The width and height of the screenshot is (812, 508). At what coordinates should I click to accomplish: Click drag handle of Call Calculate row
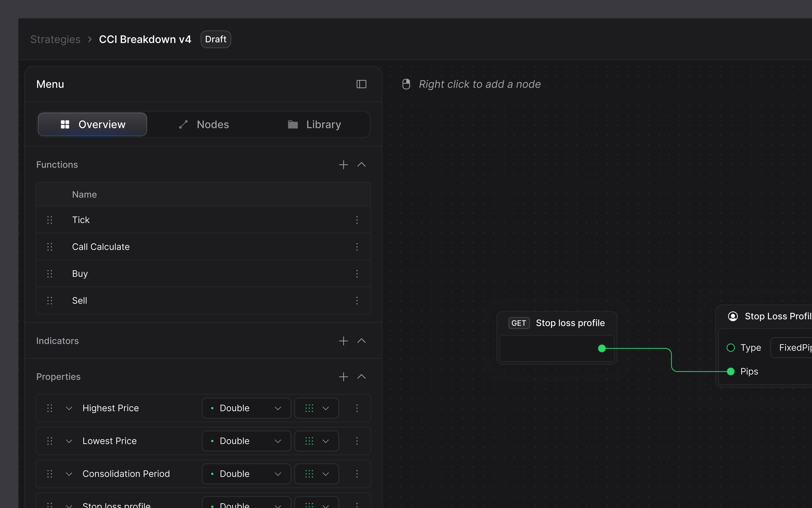pos(50,247)
